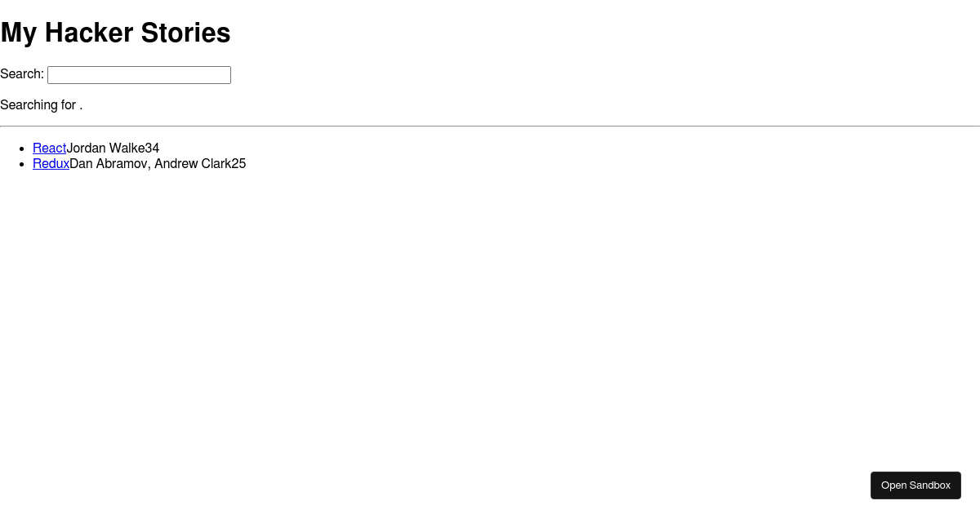Click the horizontal divider line below the search

coord(490,126)
